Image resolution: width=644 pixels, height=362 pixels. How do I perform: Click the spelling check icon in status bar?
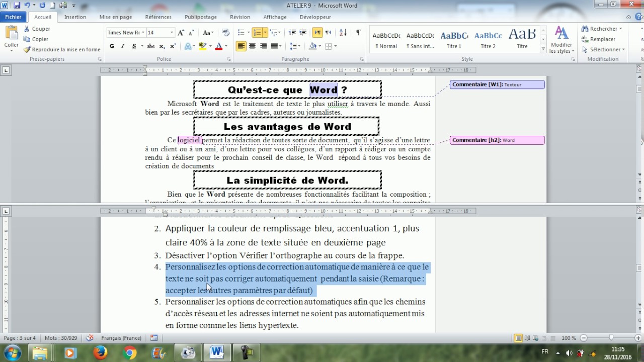click(90, 338)
